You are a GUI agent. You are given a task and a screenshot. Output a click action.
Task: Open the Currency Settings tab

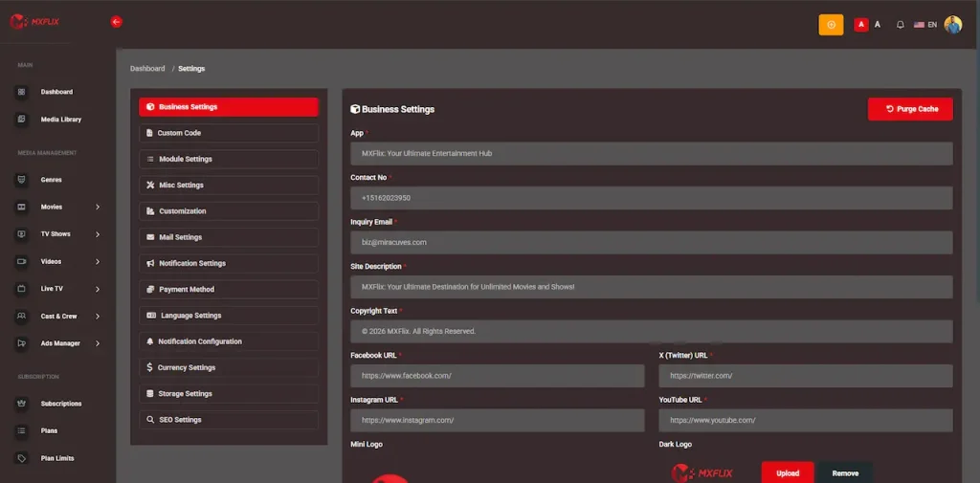point(229,367)
